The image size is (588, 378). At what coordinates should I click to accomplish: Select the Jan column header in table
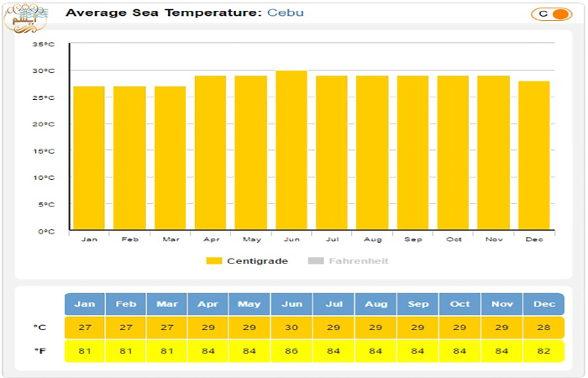tap(85, 304)
